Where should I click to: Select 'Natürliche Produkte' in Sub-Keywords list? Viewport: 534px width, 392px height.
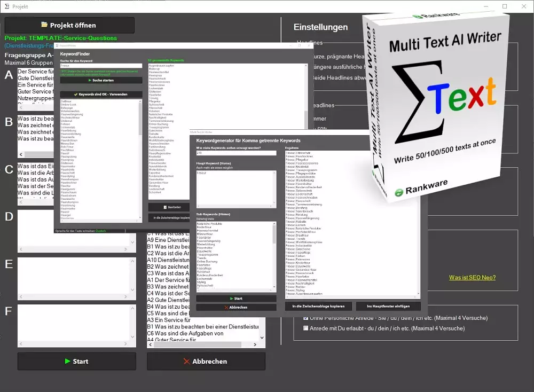click(209, 224)
